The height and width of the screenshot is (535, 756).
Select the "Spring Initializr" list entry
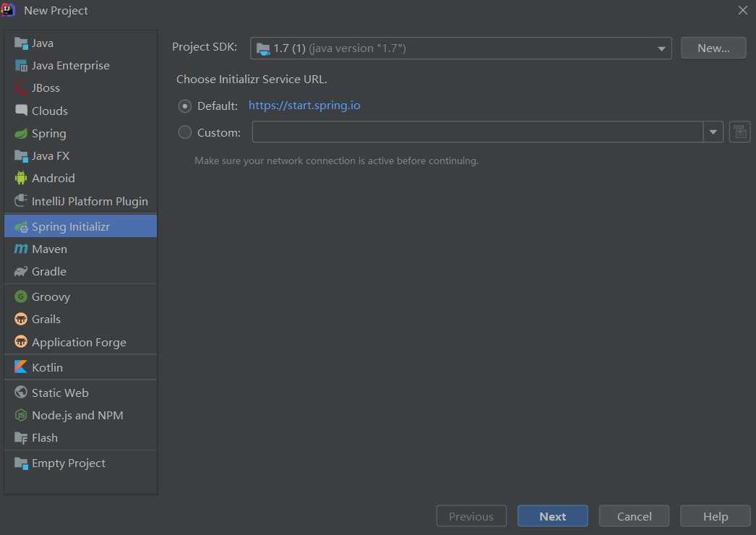pos(80,227)
